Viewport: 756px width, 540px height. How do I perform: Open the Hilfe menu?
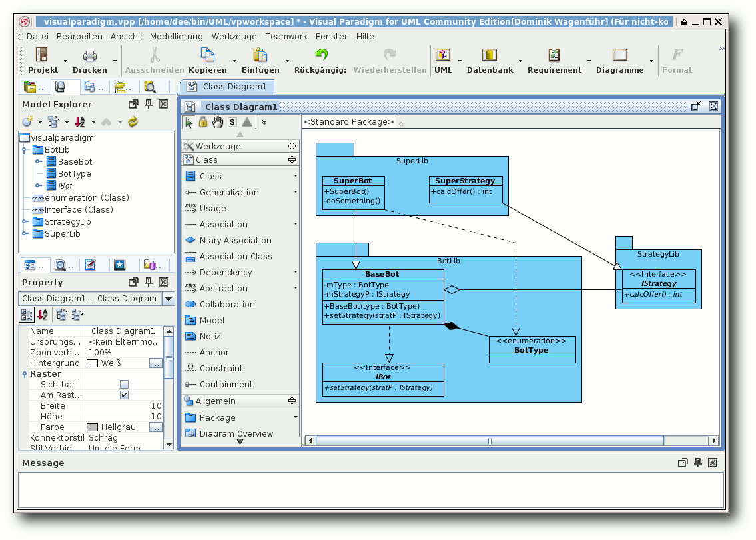pyautogui.click(x=365, y=37)
